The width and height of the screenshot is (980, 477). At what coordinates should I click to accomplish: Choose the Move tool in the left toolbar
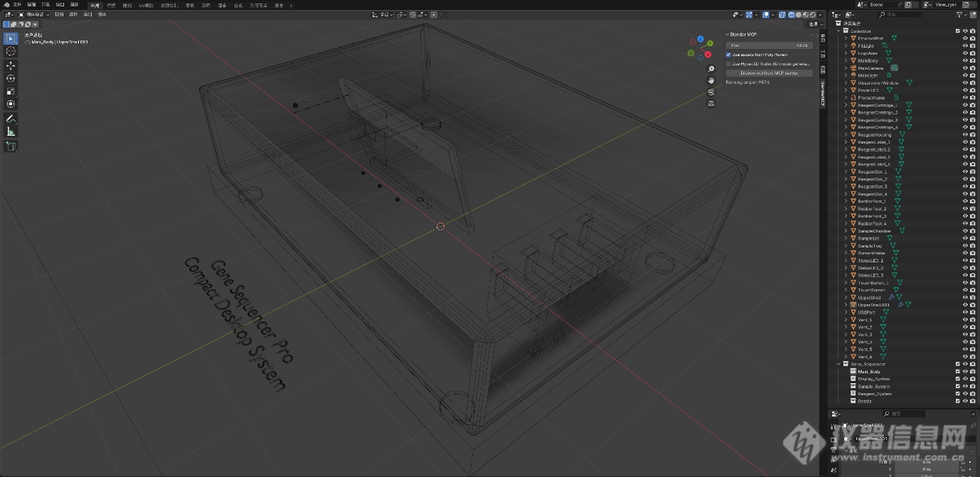click(x=11, y=65)
